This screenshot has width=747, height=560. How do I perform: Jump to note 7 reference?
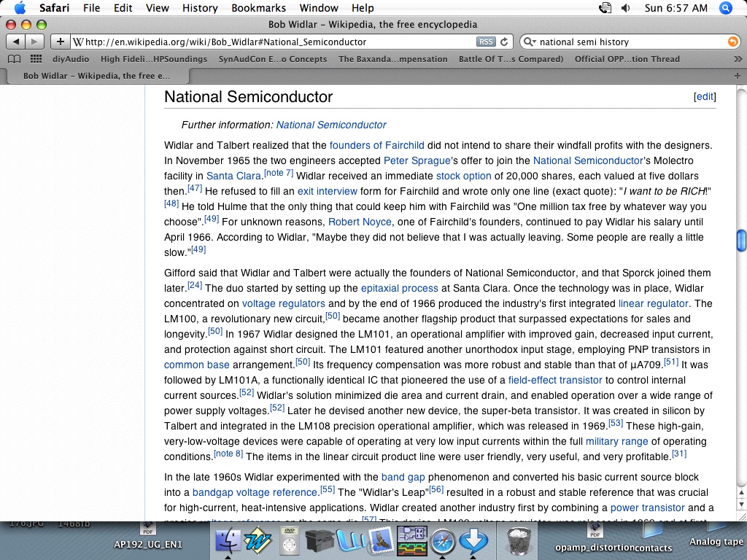(279, 173)
